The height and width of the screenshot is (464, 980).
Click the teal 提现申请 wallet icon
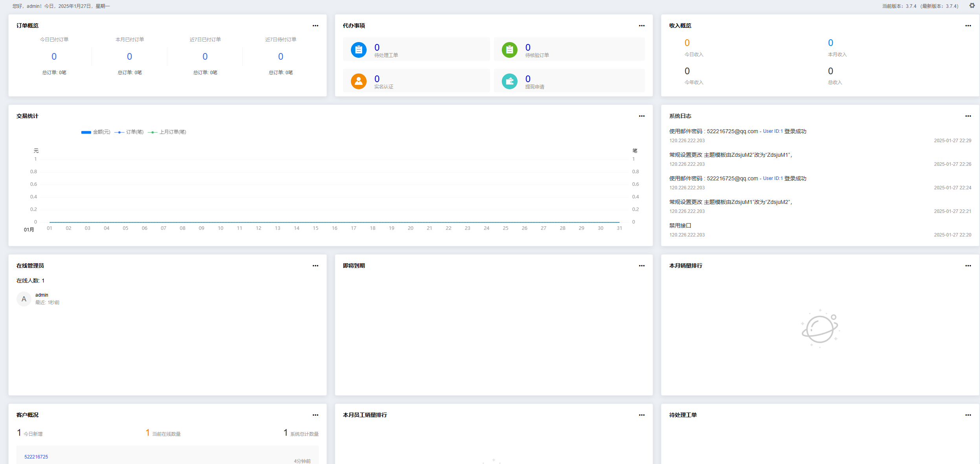click(x=509, y=81)
